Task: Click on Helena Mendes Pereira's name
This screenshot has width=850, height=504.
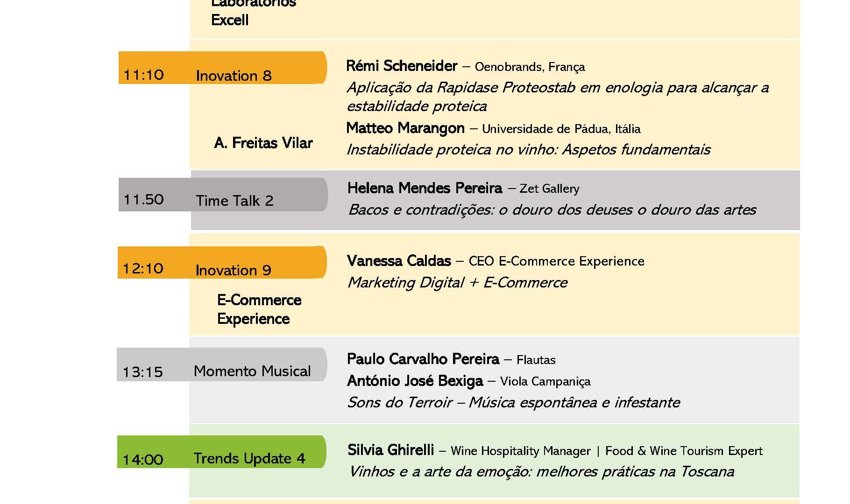Action: pyautogui.click(x=425, y=188)
